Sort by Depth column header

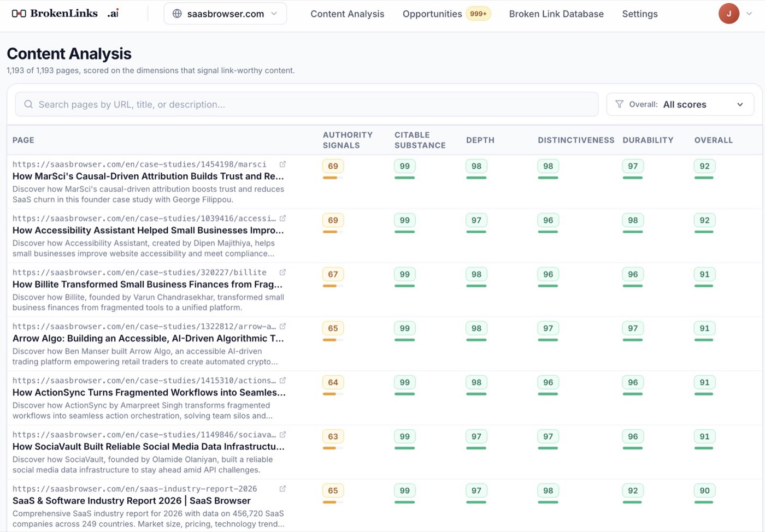(480, 140)
